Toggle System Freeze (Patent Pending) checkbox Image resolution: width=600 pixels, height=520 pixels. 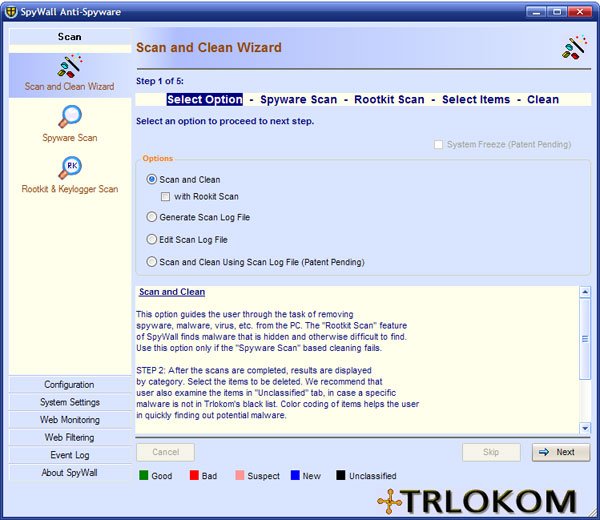click(439, 145)
